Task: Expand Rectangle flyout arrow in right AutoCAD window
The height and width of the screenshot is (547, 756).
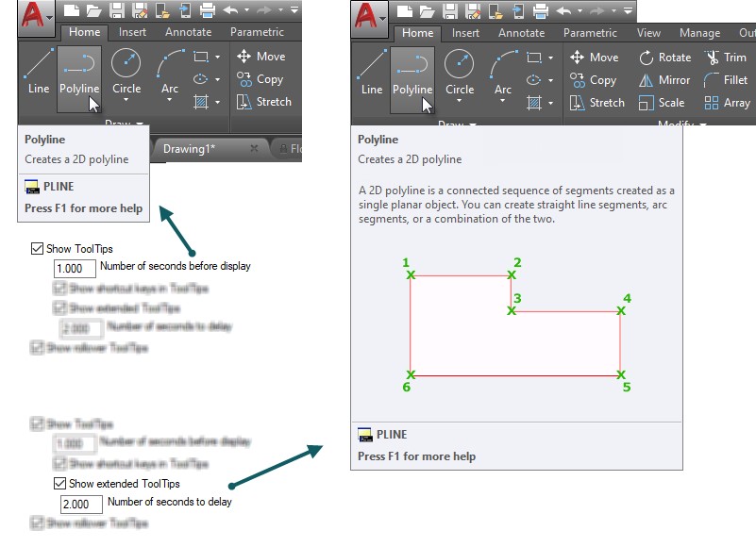Action: click(x=550, y=58)
